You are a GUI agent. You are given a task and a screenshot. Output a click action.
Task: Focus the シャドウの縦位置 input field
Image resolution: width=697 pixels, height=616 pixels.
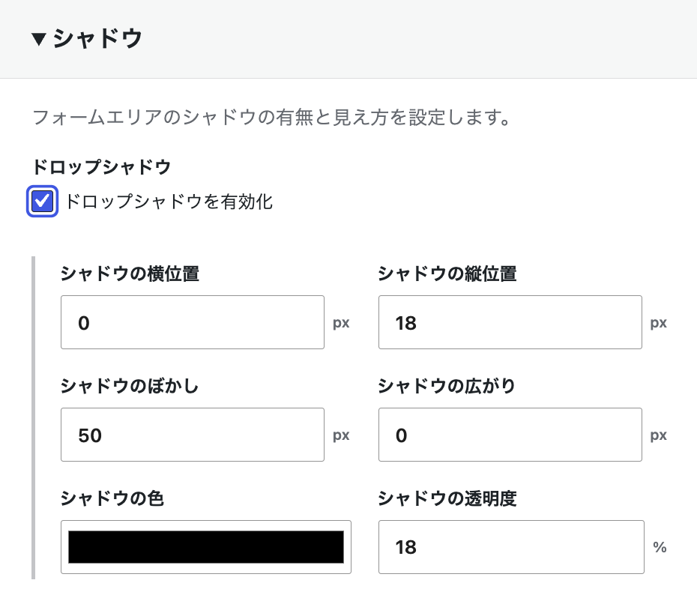510,322
